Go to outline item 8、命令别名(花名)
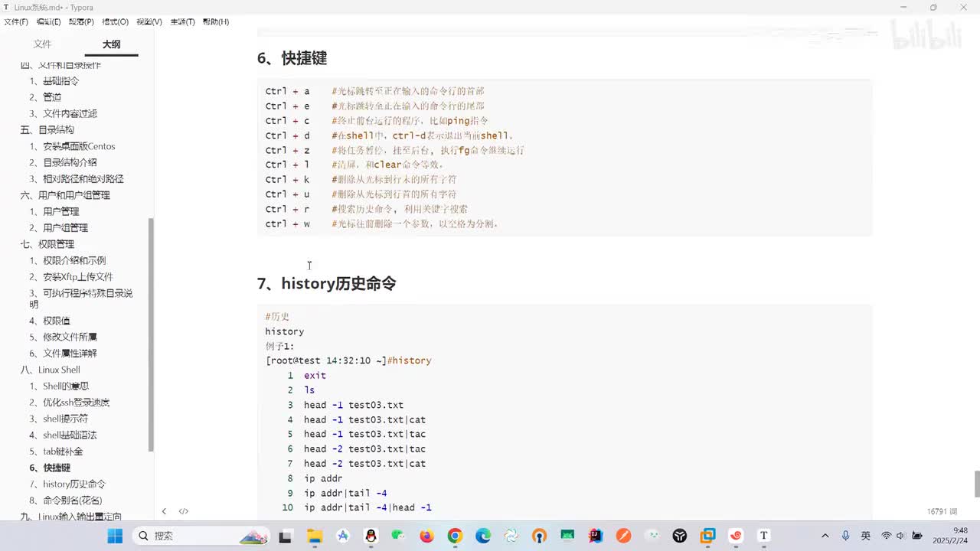980x551 pixels. 66,500
